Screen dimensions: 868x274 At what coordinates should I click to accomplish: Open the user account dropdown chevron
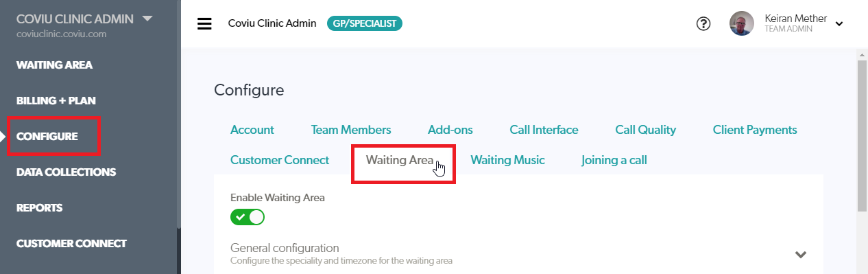coord(839,24)
